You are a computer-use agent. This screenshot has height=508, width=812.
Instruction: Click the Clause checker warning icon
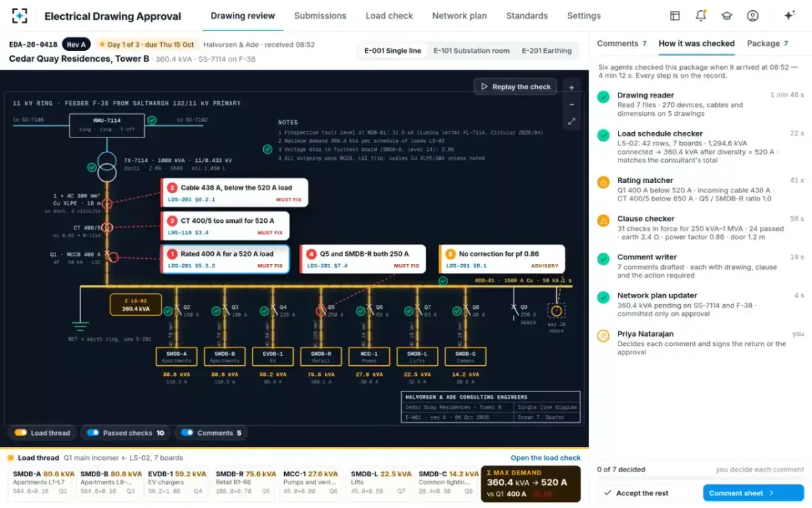(603, 221)
